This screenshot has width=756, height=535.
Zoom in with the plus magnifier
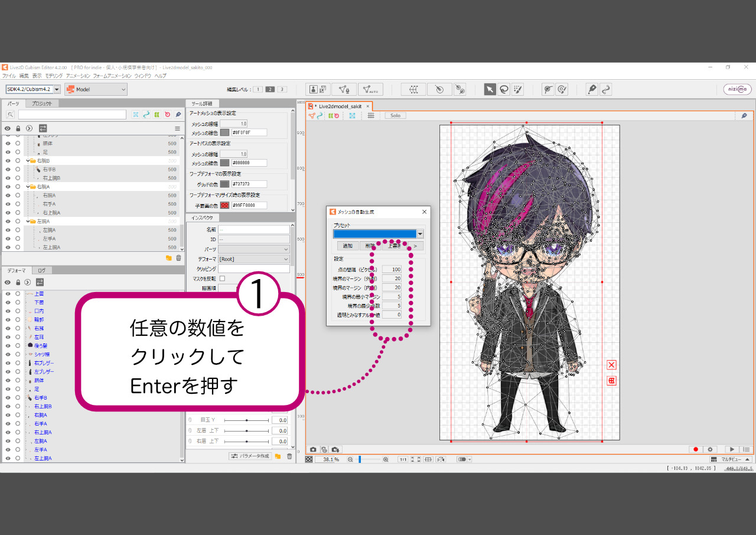(386, 459)
